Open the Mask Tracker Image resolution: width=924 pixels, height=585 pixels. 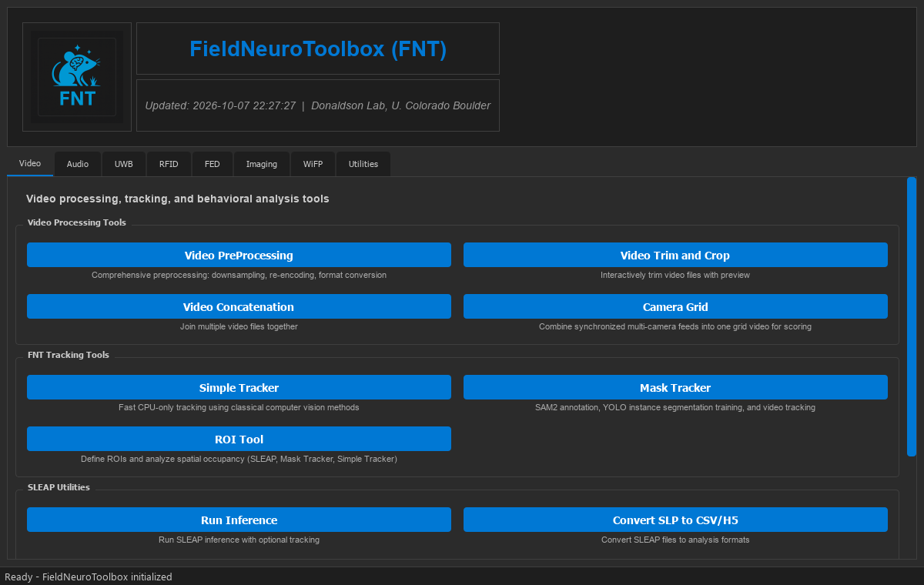(675, 387)
